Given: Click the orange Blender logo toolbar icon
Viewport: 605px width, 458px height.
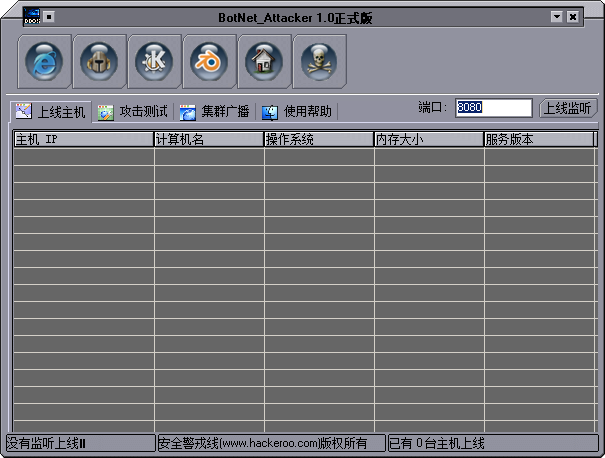Looking at the screenshot, I should pyautogui.click(x=210, y=61).
